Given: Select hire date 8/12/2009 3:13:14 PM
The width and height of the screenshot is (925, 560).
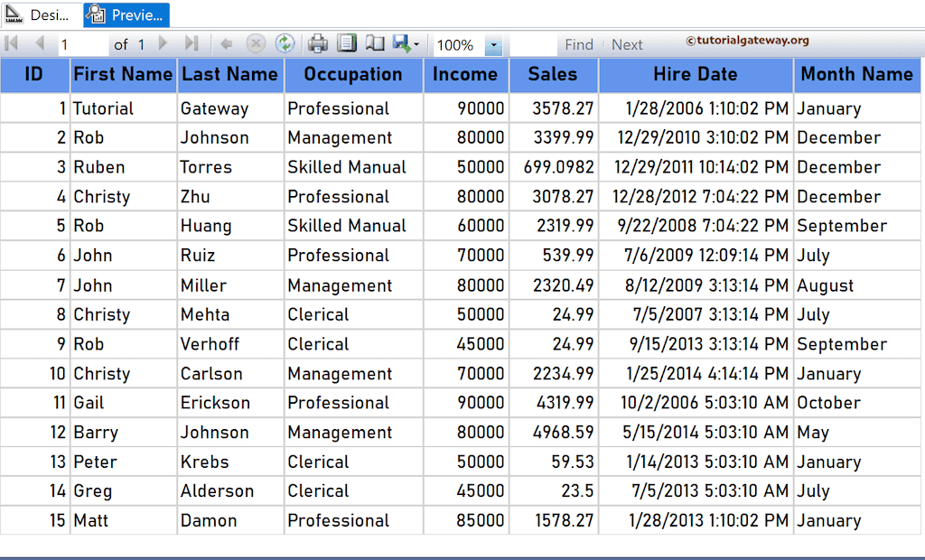Looking at the screenshot, I should (696, 285).
